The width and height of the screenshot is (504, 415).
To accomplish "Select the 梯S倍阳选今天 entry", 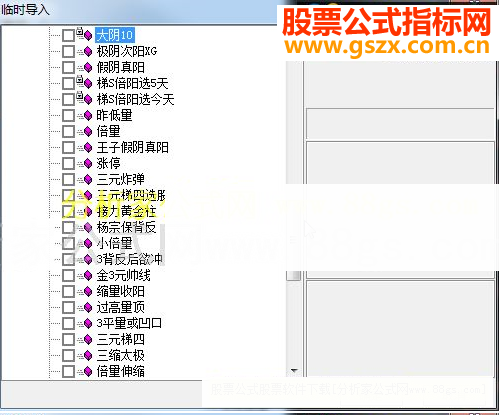I will click(135, 99).
